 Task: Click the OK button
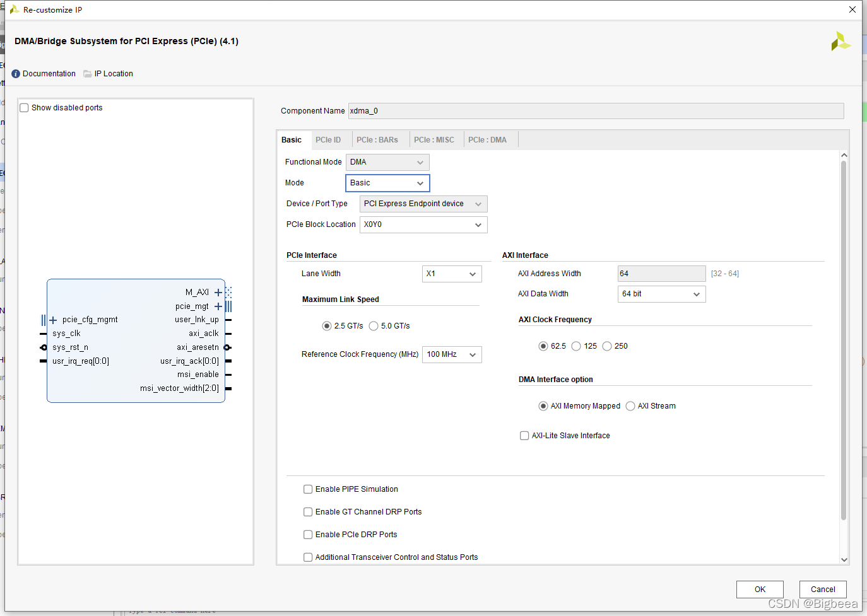click(x=760, y=590)
